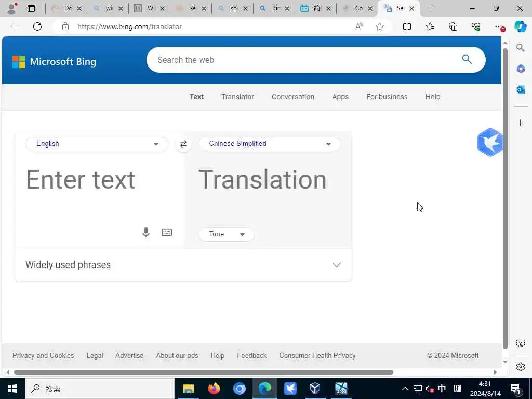Image resolution: width=532 pixels, height=399 pixels.
Task: Open Edge settings and more menu
Action: click(499, 26)
